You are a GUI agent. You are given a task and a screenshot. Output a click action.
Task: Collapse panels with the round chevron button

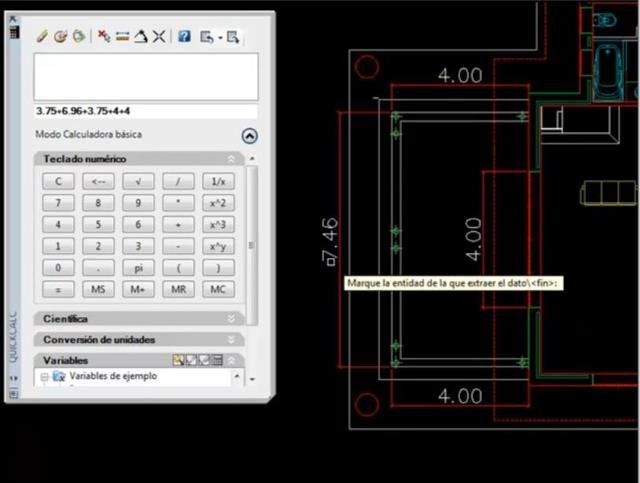pos(249,136)
